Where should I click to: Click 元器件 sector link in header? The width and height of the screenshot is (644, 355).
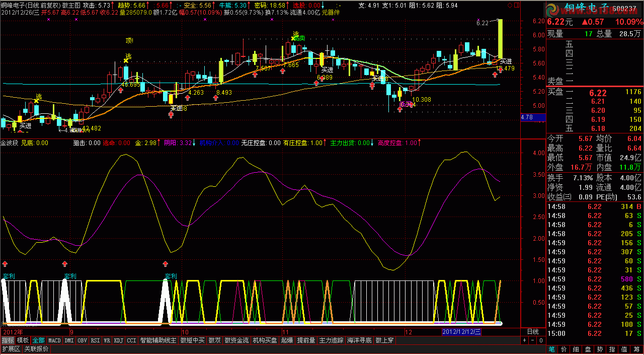[x=331, y=12]
